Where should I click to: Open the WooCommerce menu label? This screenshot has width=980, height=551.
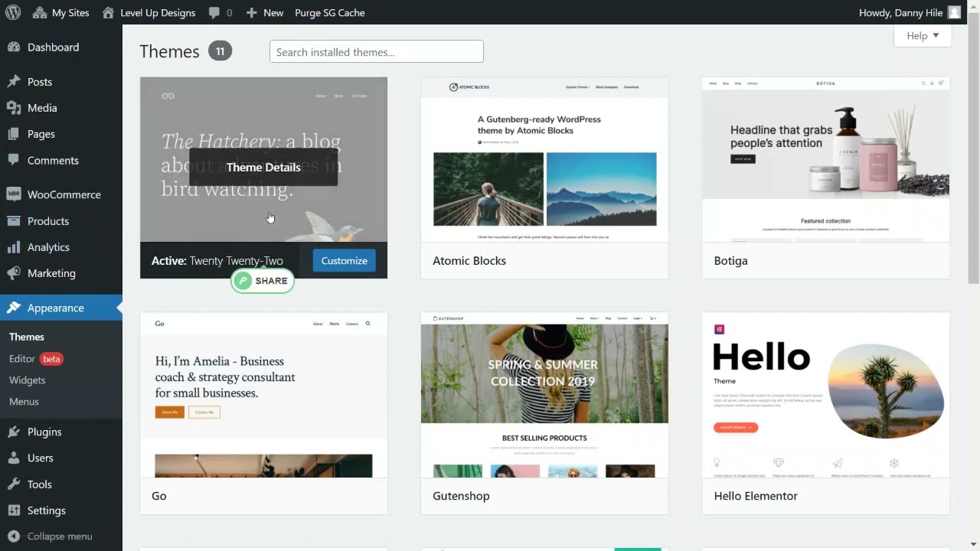[x=64, y=194]
